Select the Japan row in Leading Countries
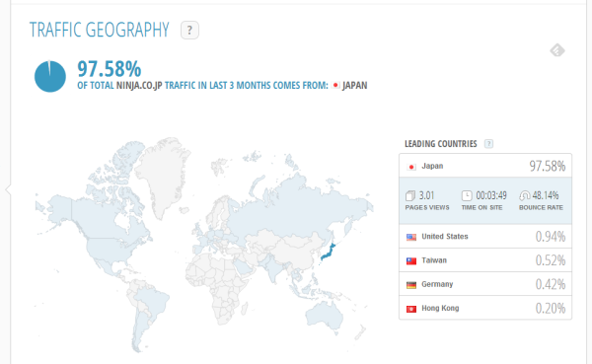The image size is (592, 364). click(485, 166)
